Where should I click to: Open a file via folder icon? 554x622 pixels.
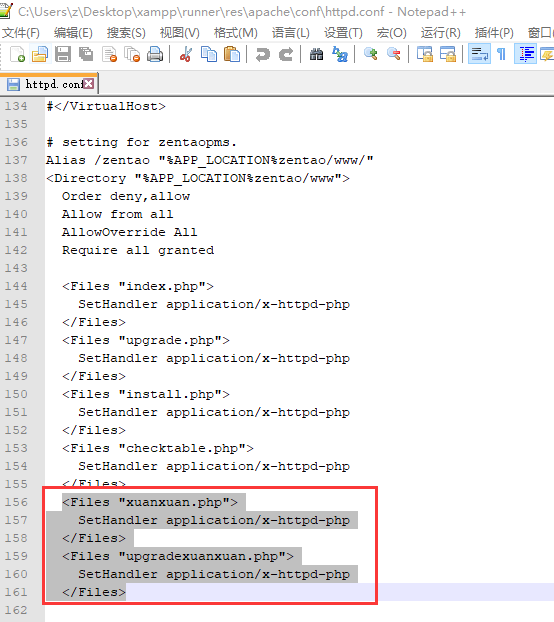40,54
